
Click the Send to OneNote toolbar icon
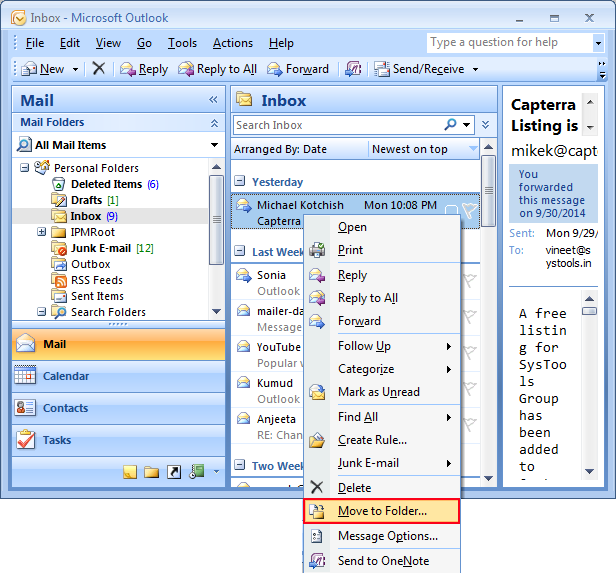[x=353, y=69]
